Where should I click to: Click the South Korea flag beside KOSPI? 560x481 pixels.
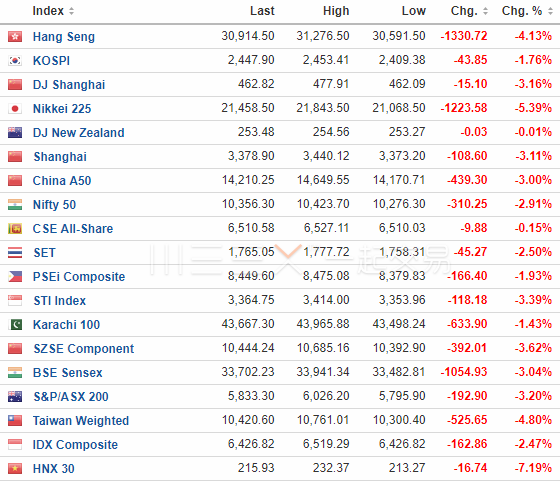click(x=15, y=60)
